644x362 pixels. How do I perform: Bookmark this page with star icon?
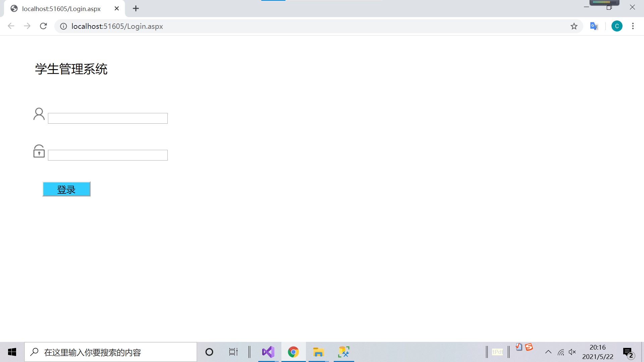pyautogui.click(x=574, y=26)
